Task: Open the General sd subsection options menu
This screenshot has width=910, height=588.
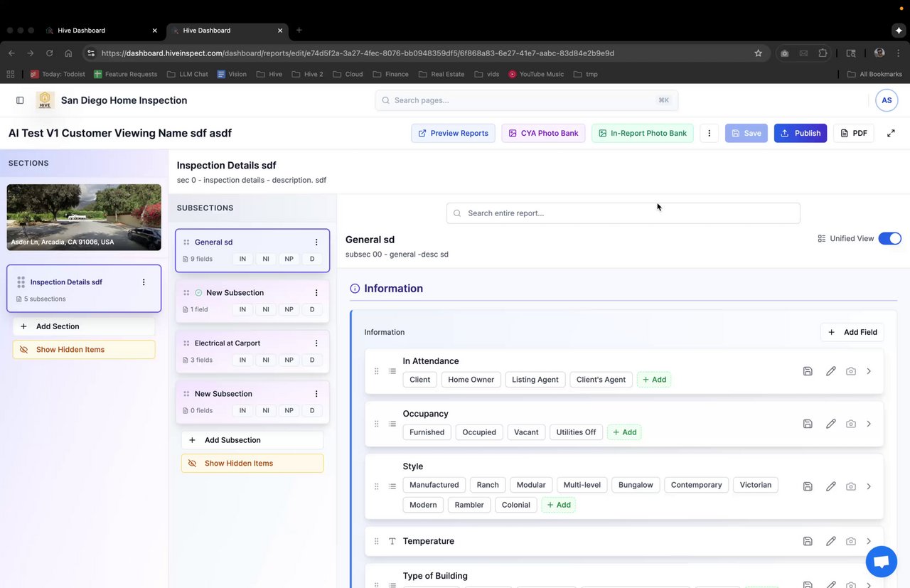Action: pyautogui.click(x=316, y=242)
